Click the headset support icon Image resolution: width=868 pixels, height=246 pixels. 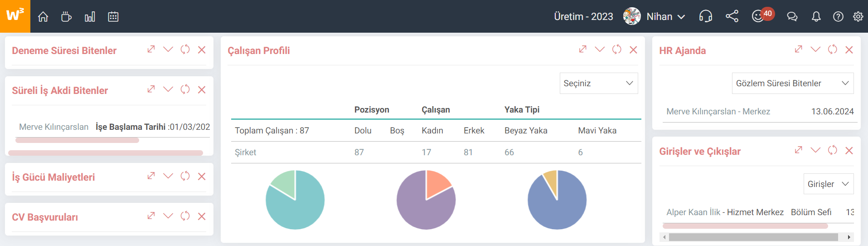coord(706,17)
